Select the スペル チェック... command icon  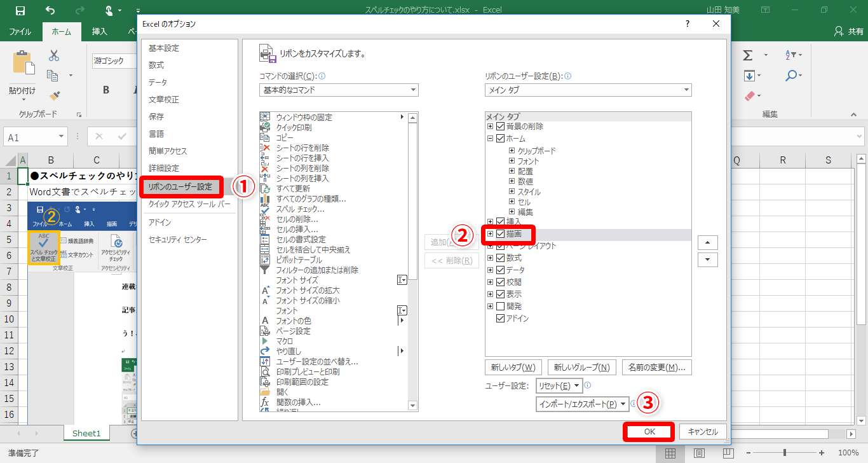point(266,209)
